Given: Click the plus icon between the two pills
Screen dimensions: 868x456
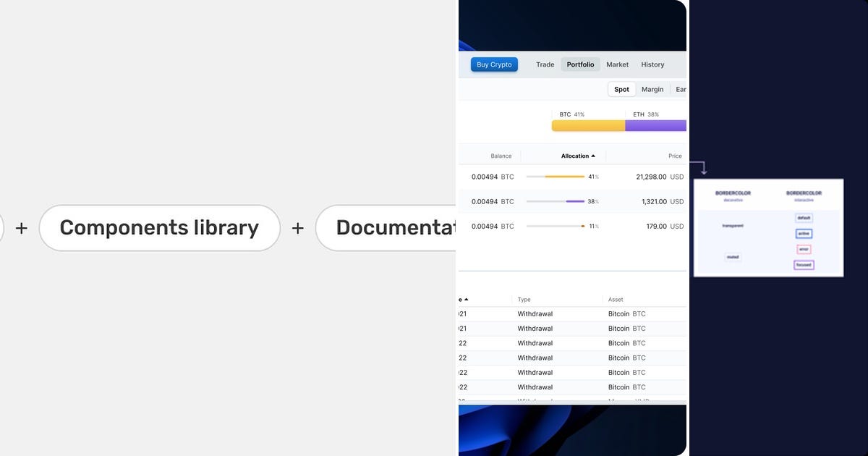Looking at the screenshot, I should 297,227.
